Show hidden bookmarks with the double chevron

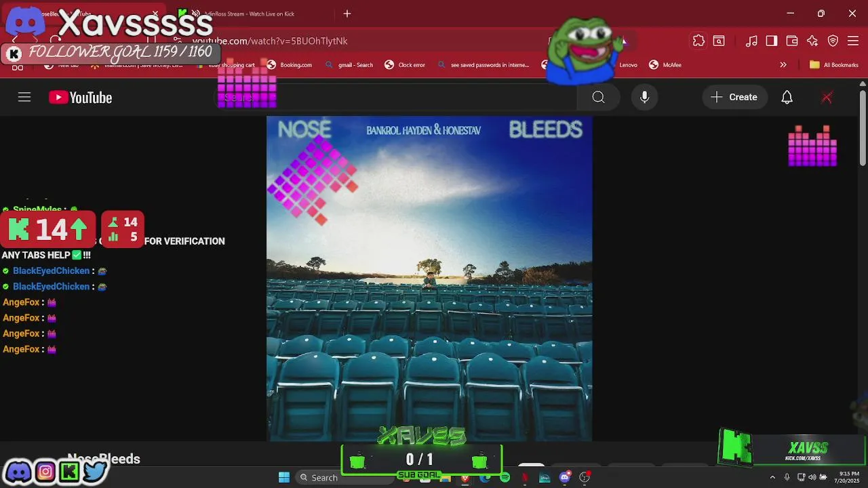(783, 65)
